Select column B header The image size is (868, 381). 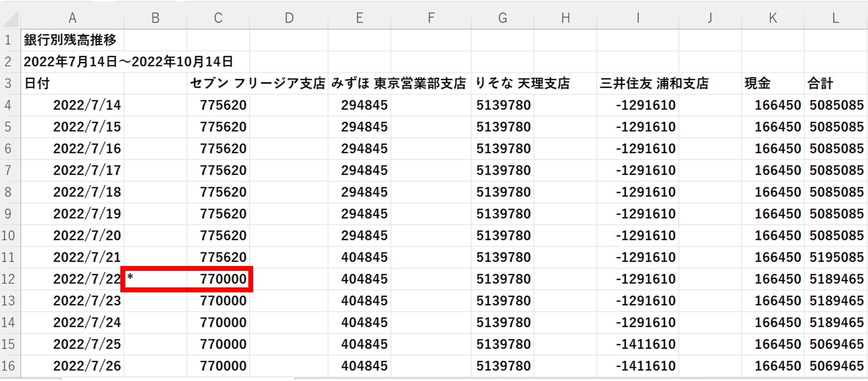click(155, 18)
